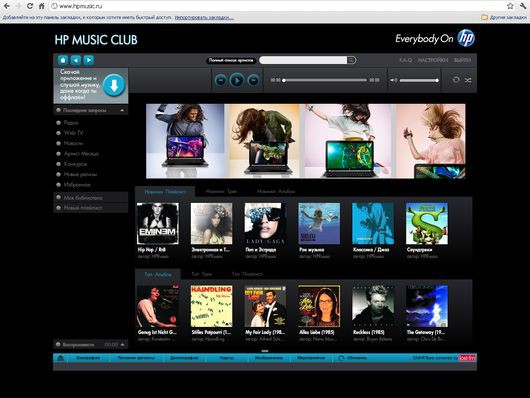The height and width of the screenshot is (398, 530).
Task: Click the bullet icon next to Радио
Action: 58,123
